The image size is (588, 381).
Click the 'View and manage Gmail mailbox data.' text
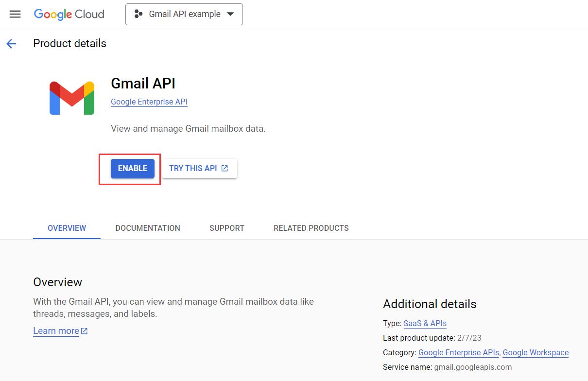point(189,129)
